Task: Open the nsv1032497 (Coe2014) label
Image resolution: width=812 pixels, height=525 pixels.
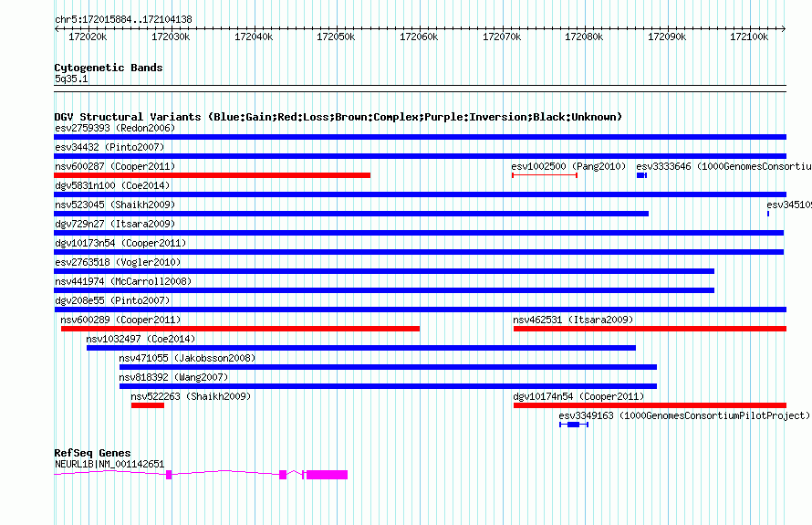Action: 141,339
